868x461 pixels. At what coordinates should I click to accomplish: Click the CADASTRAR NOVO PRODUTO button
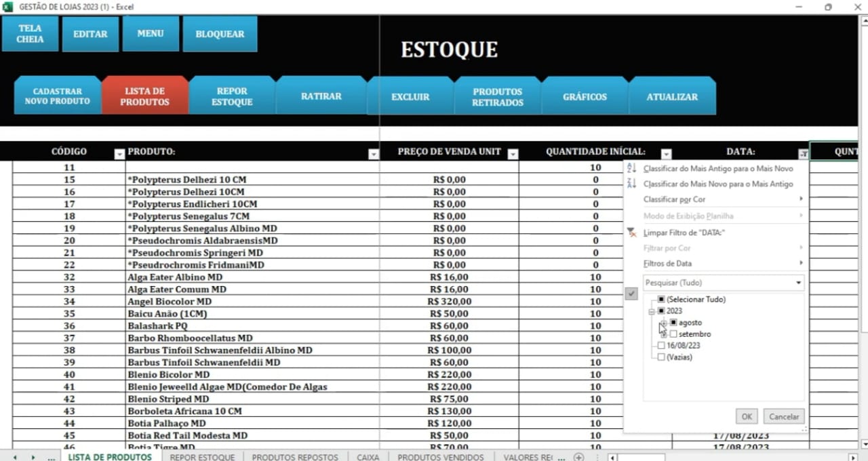57,96
